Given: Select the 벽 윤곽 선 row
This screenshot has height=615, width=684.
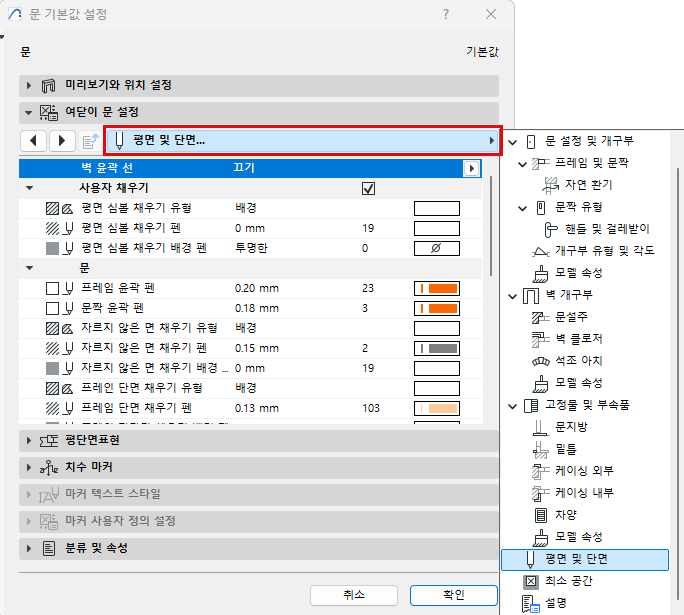Looking at the screenshot, I should [x=250, y=168].
